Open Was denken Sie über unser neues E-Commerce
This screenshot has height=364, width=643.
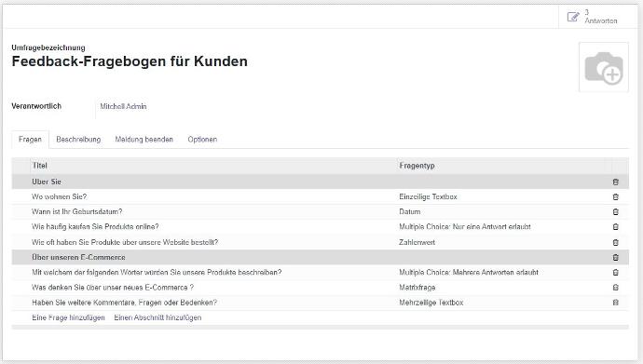tap(113, 288)
